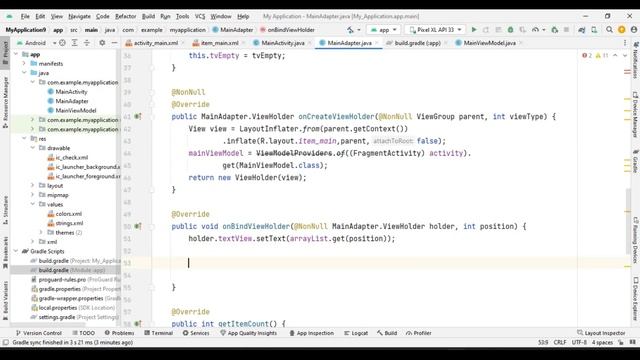Open the Refactor menu
This screenshot has width=640, height=360.
125,16
